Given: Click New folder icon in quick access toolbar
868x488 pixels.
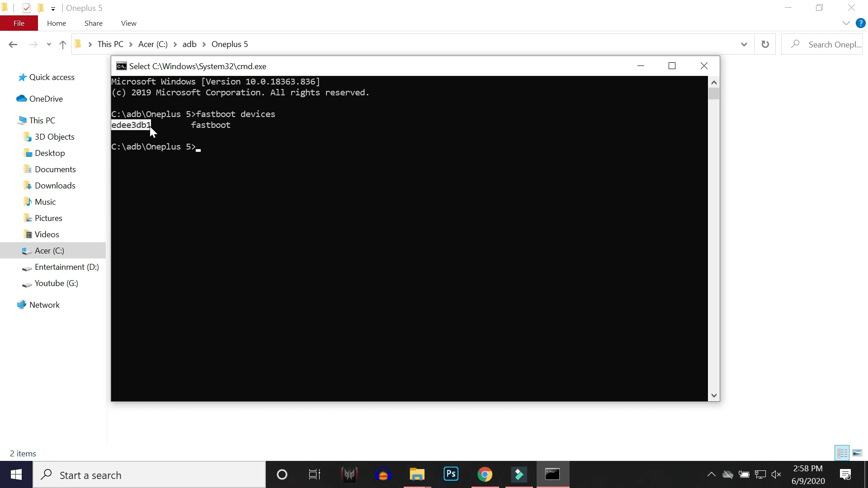Looking at the screenshot, I should click(41, 8).
